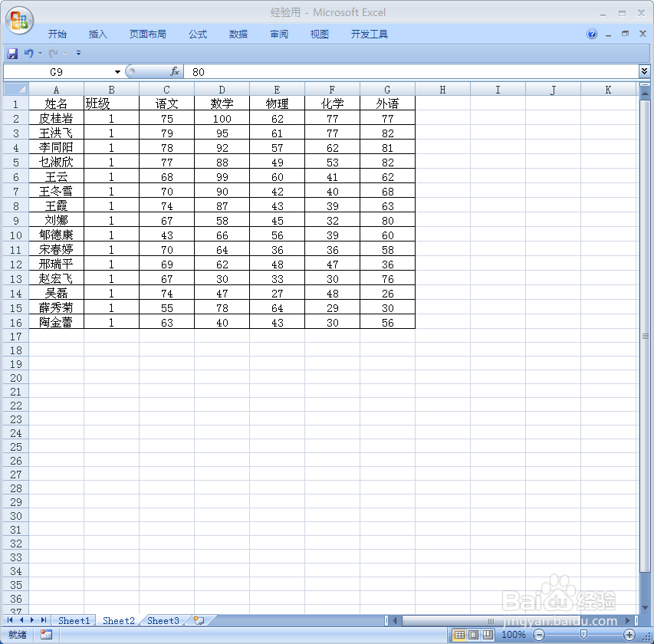This screenshot has height=644, width=654.
Task: Select column A header
Action: (56, 89)
